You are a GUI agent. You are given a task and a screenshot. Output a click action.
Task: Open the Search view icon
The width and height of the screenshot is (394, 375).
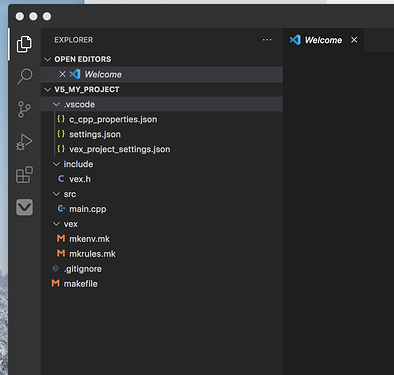pyautogui.click(x=24, y=77)
